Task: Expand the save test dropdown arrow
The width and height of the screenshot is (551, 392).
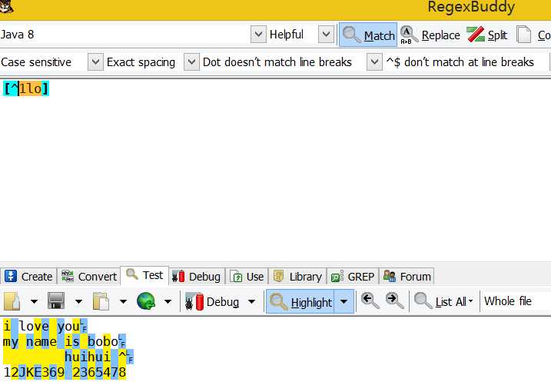Action: click(78, 301)
